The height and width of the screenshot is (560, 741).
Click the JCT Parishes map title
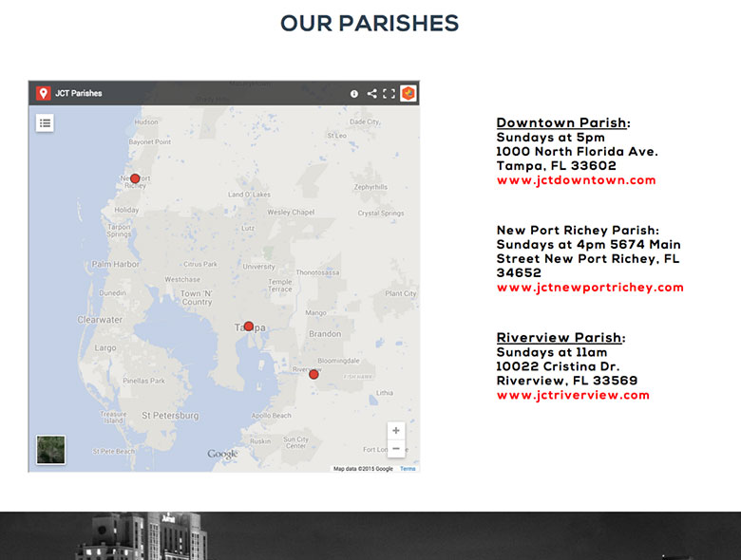coord(79,93)
